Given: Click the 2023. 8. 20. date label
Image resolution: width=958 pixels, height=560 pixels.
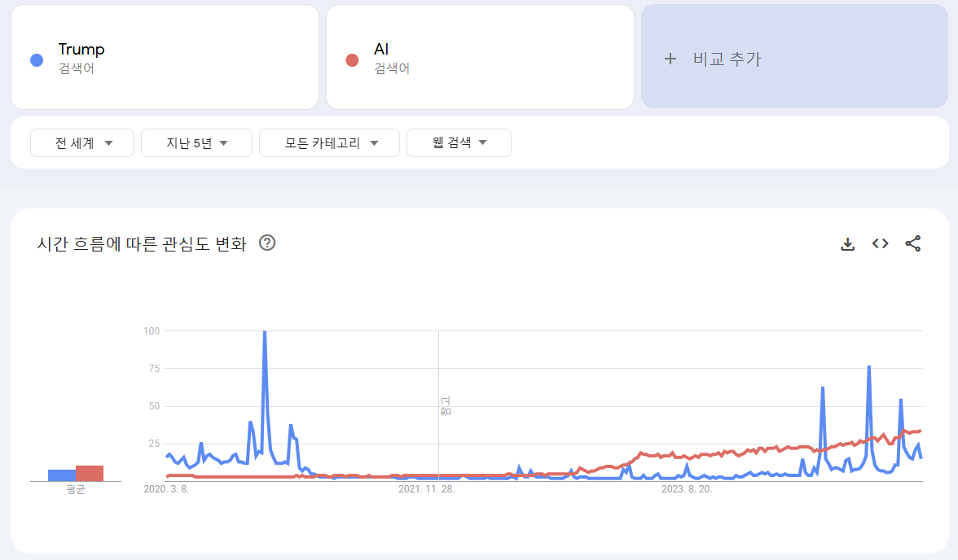Looking at the screenshot, I should point(687,489).
